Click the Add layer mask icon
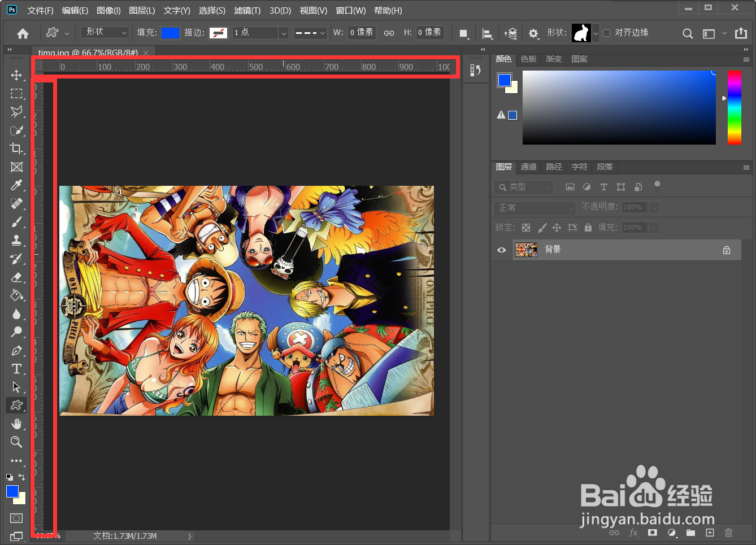Image resolution: width=756 pixels, height=545 pixels. (x=653, y=533)
